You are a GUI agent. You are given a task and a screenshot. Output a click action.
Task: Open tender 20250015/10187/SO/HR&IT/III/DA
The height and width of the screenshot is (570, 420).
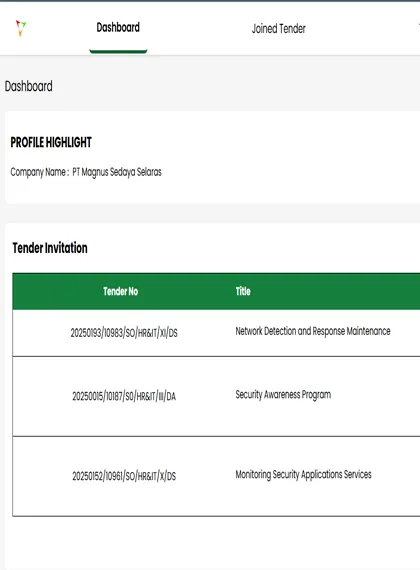124,396
